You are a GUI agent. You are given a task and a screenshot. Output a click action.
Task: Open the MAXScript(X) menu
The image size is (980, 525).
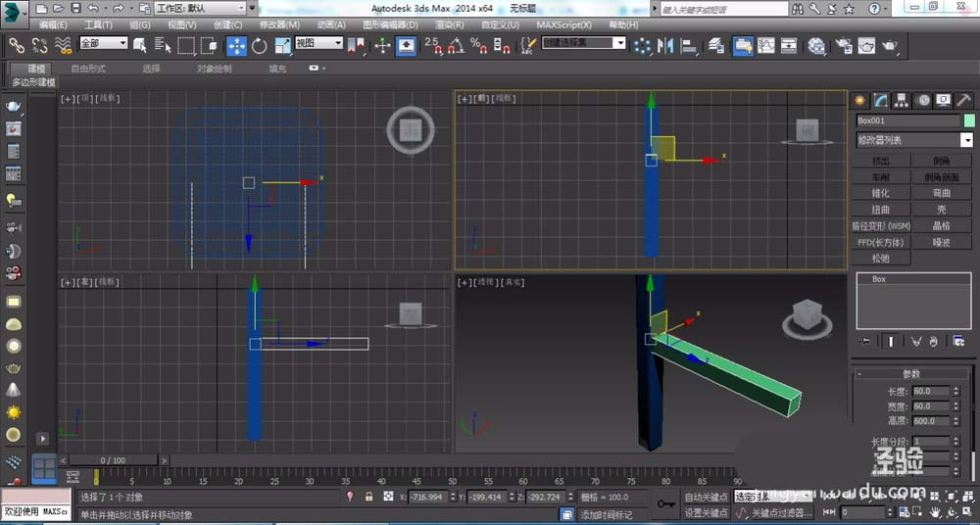coord(563,24)
